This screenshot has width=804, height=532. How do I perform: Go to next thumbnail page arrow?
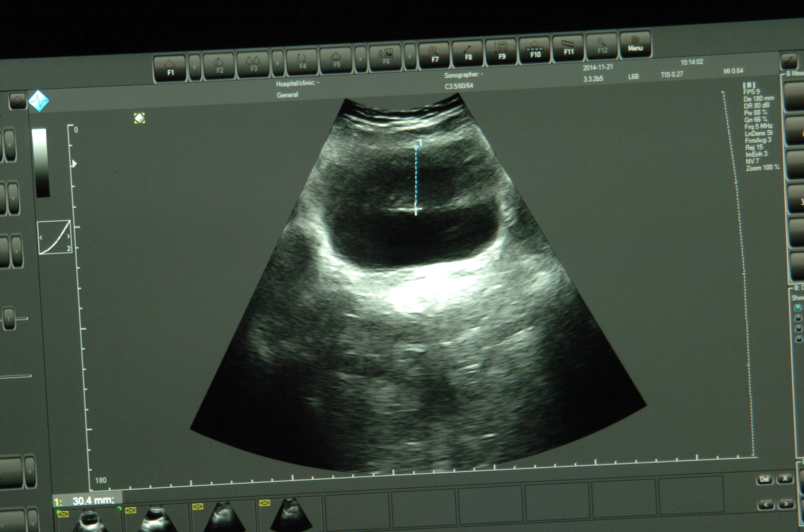(786, 504)
